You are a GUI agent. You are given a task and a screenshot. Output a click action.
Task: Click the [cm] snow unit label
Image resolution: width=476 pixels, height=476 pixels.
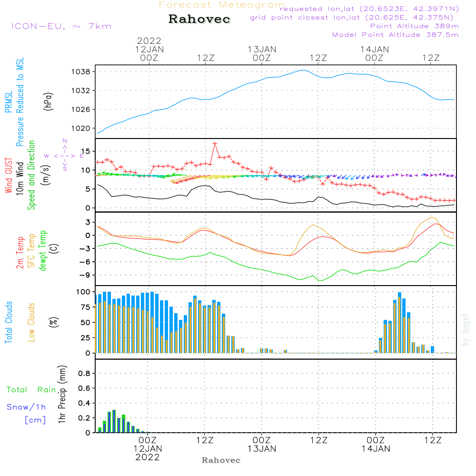point(35,420)
